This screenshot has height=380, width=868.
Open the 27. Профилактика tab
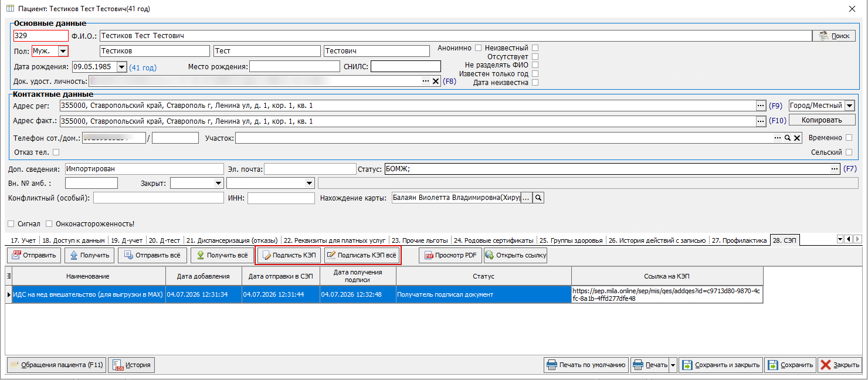click(x=739, y=240)
